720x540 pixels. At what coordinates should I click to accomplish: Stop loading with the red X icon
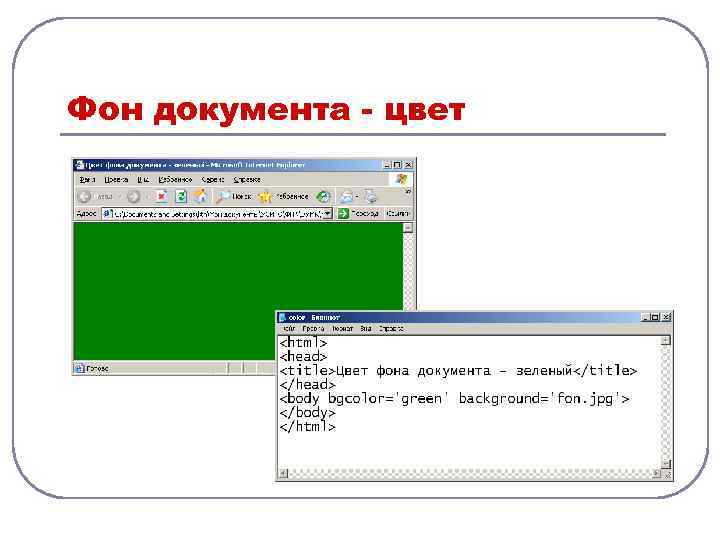(x=161, y=197)
